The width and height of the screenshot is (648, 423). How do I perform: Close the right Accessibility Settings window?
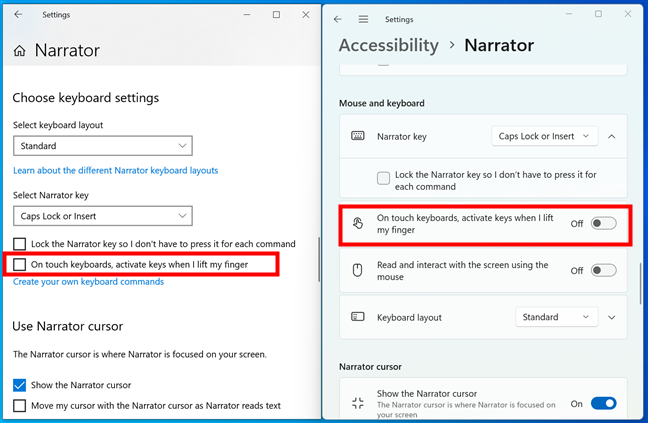coord(628,14)
